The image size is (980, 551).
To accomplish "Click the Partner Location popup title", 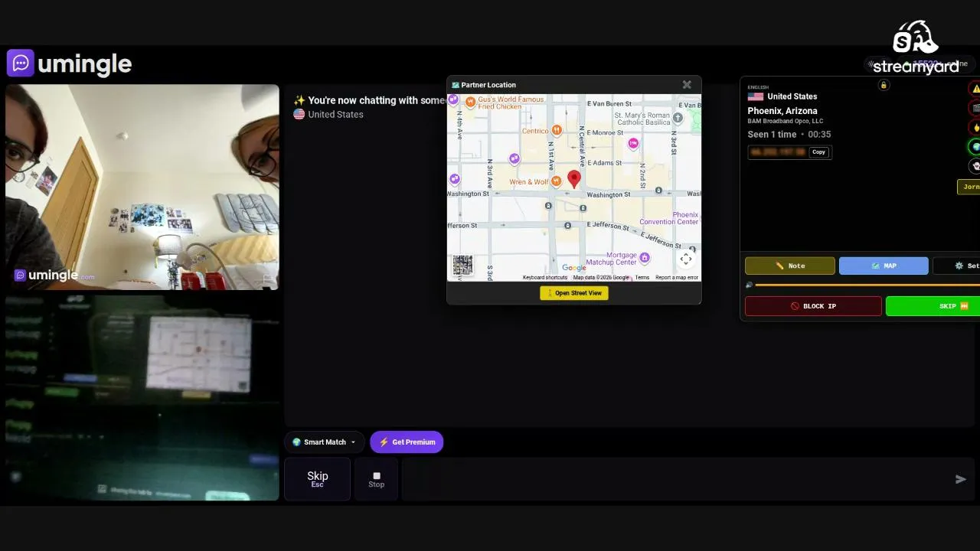I will [x=488, y=85].
